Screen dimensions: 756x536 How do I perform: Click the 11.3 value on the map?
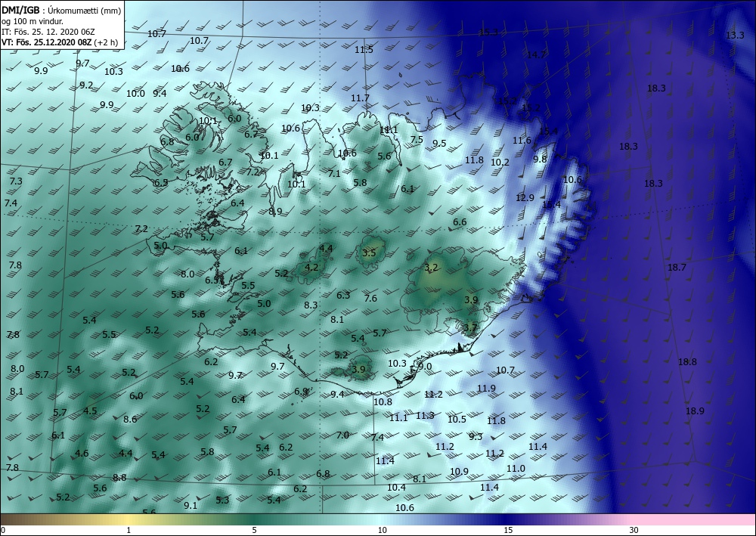tap(425, 416)
